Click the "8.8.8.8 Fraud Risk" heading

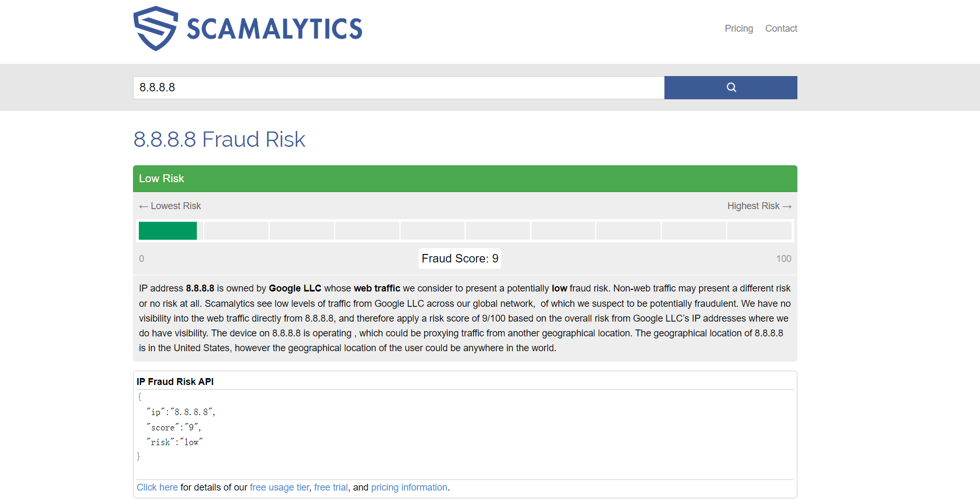(x=220, y=139)
